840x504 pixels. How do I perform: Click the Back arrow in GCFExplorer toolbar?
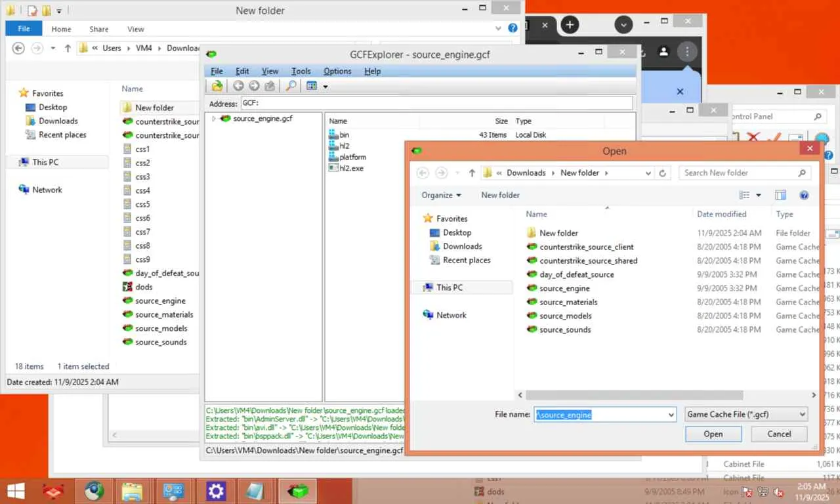(238, 86)
